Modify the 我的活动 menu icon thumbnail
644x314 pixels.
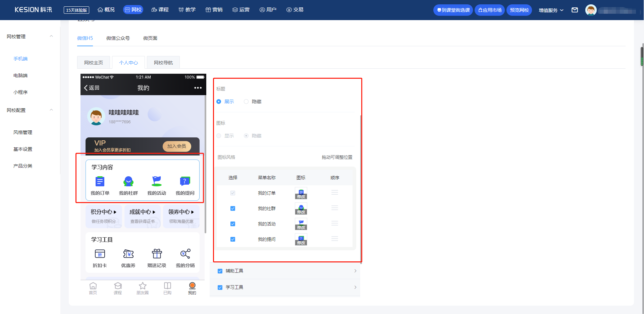click(301, 224)
